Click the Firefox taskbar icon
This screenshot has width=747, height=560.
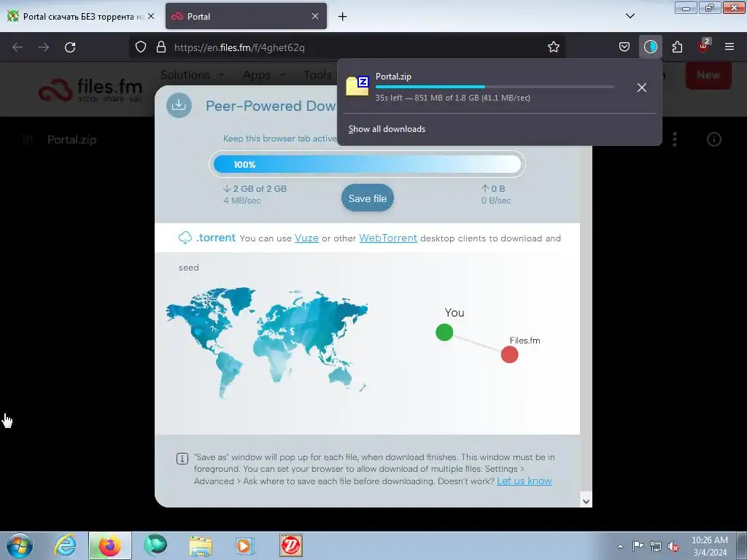point(109,545)
